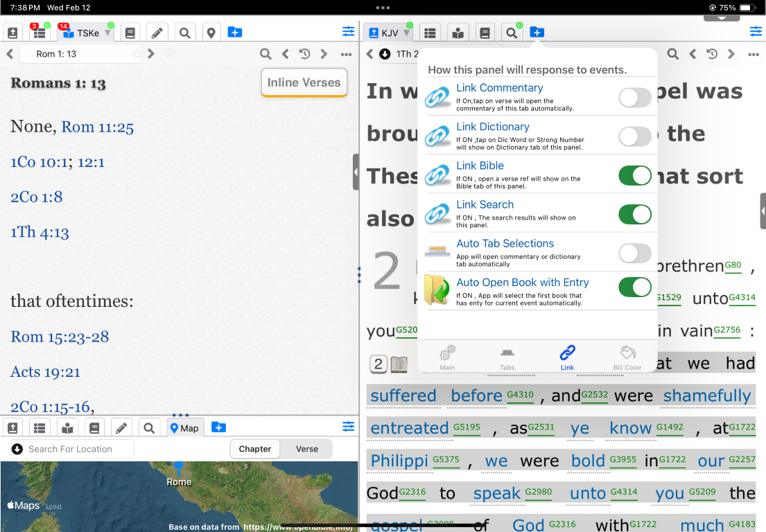766x532 pixels.
Task: Open the Rom 11:25 verse reference
Action: click(97, 127)
